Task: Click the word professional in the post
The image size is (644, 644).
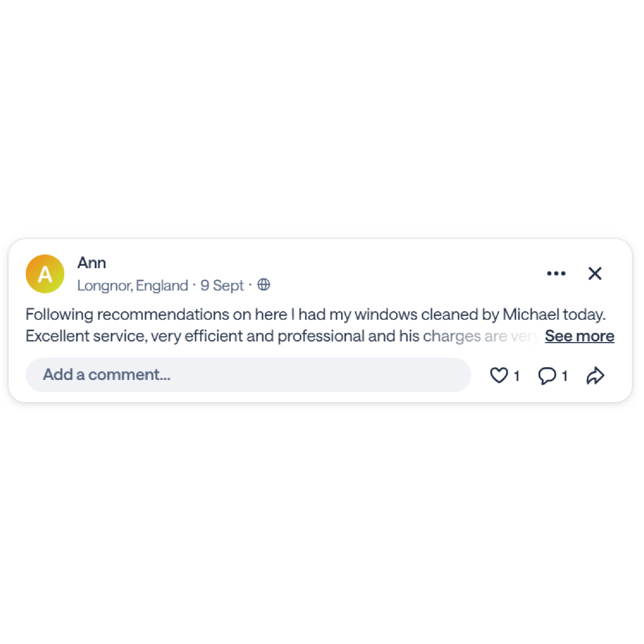Action: click(321, 336)
